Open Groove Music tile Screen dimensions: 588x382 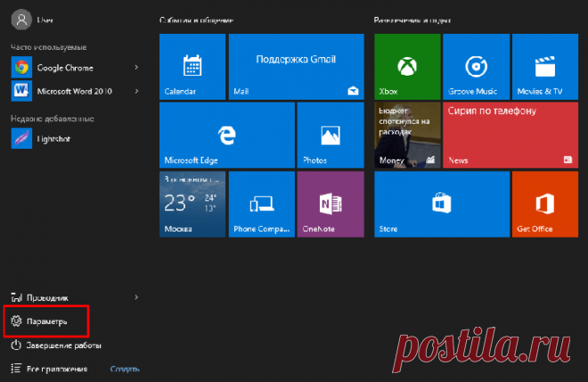pyautogui.click(x=477, y=67)
